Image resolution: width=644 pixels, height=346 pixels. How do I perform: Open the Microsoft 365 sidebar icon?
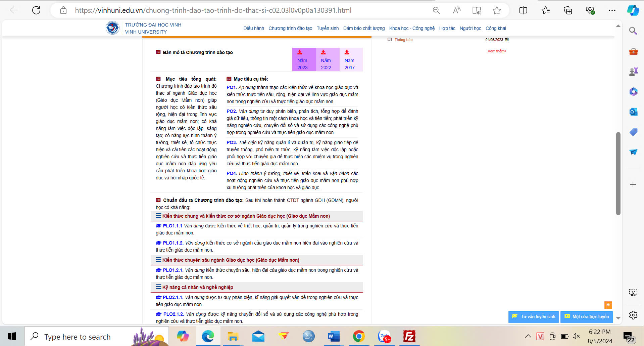coord(633,91)
